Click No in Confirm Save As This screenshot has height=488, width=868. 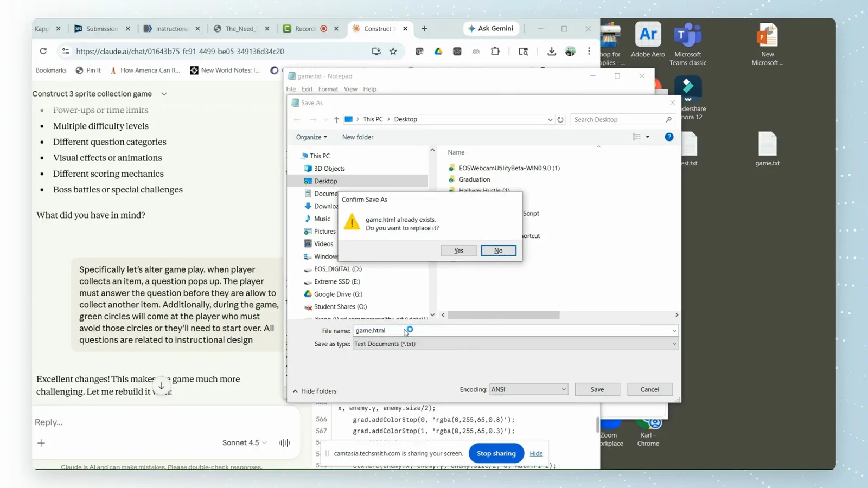click(x=498, y=251)
